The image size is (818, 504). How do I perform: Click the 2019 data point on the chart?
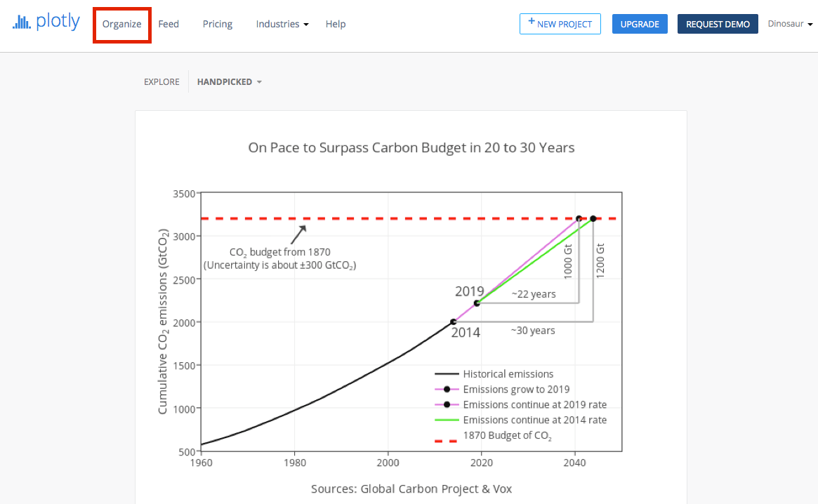478,303
